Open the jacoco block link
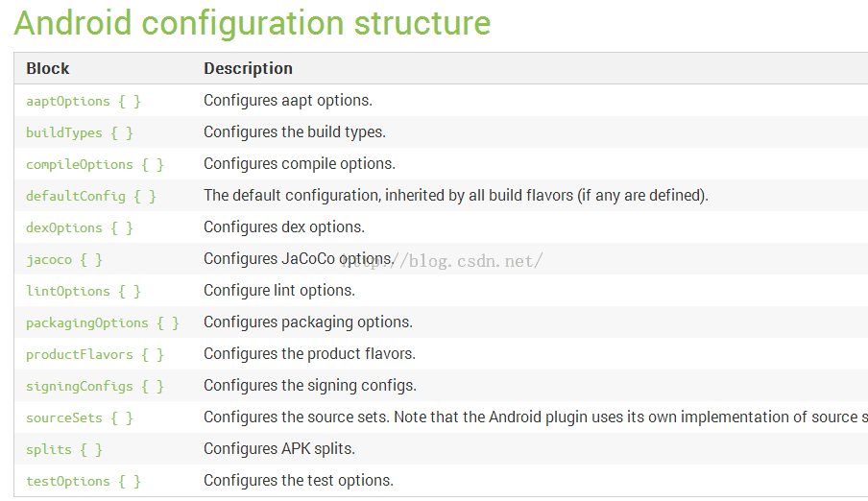The width and height of the screenshot is (868, 501). (64, 260)
